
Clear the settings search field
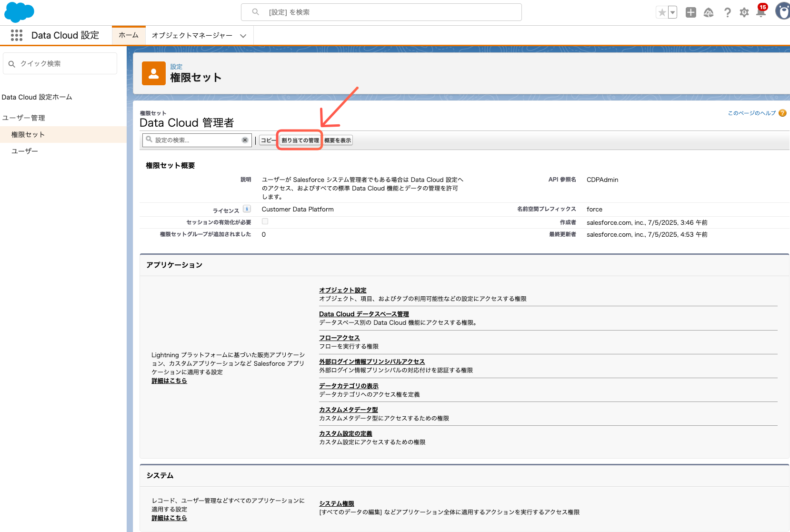[245, 140]
